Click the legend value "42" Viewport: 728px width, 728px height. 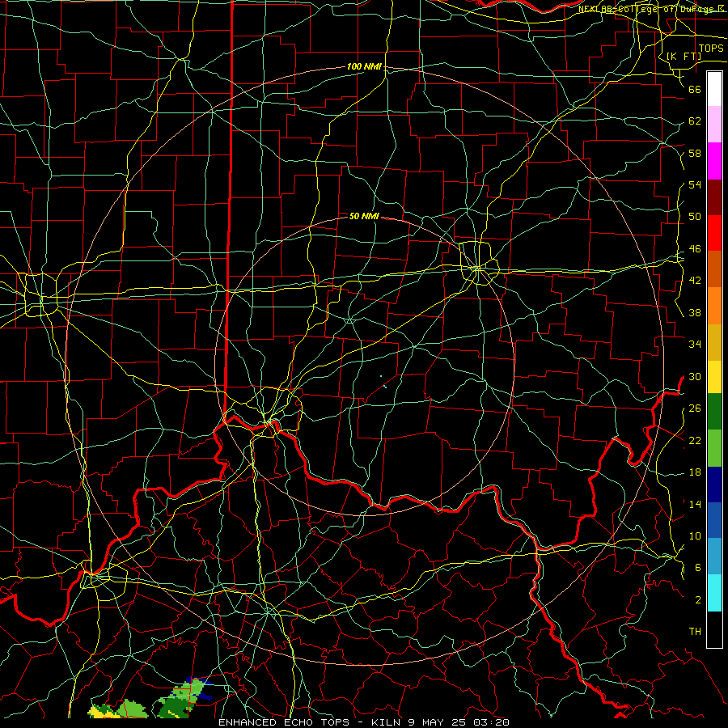coord(695,281)
